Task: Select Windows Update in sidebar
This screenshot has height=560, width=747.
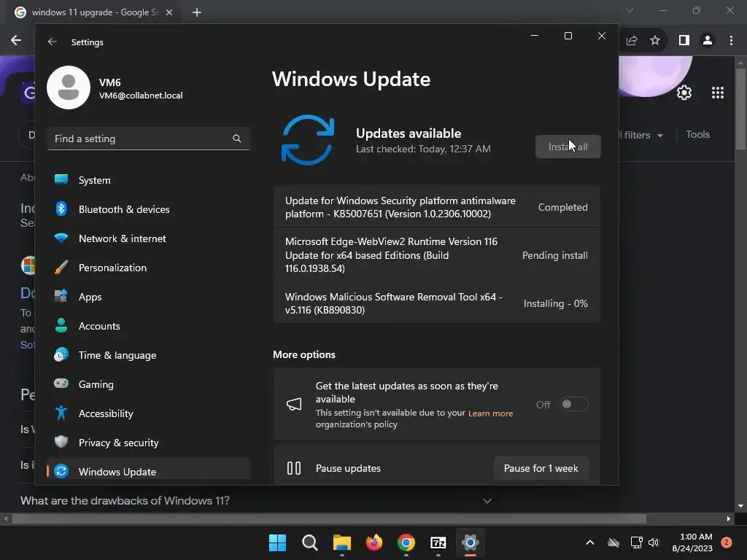Action: pos(149,469)
